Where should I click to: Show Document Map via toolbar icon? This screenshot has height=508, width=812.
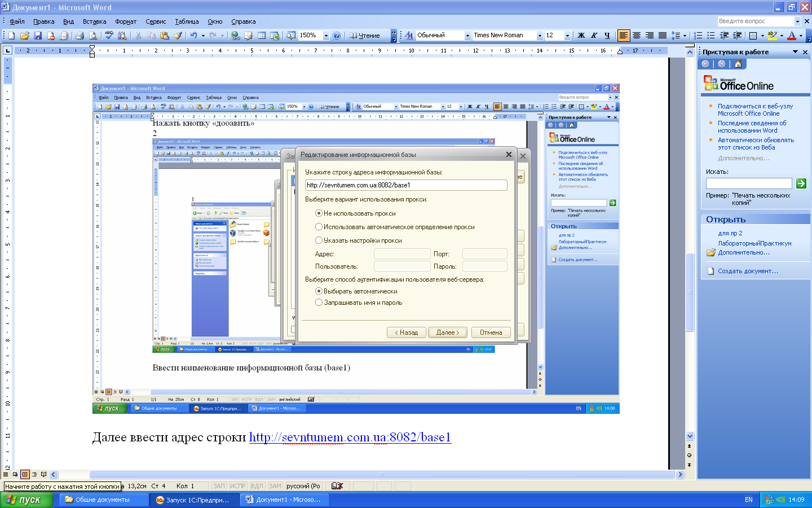[x=291, y=36]
